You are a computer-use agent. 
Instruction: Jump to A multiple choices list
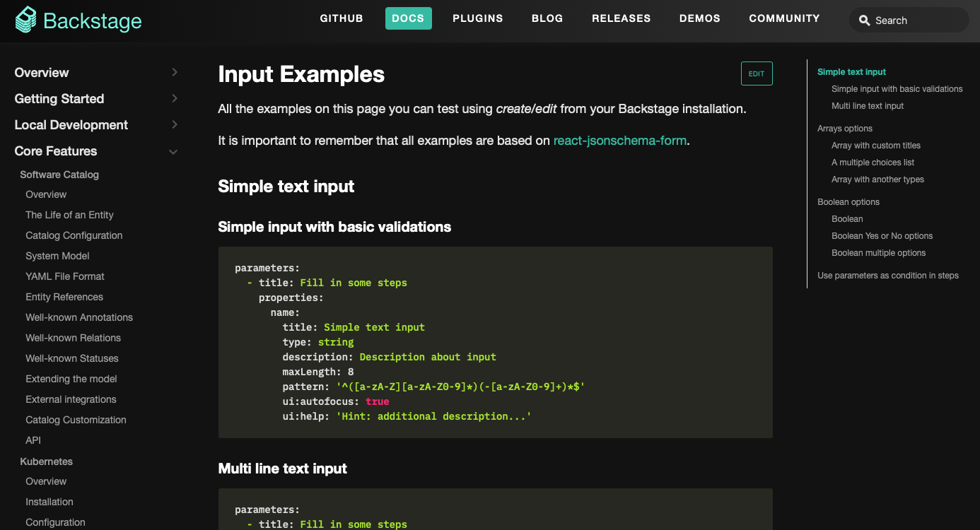[873, 163]
